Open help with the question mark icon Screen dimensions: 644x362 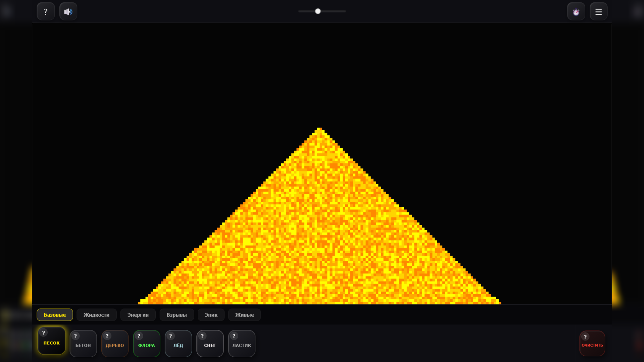click(46, 11)
